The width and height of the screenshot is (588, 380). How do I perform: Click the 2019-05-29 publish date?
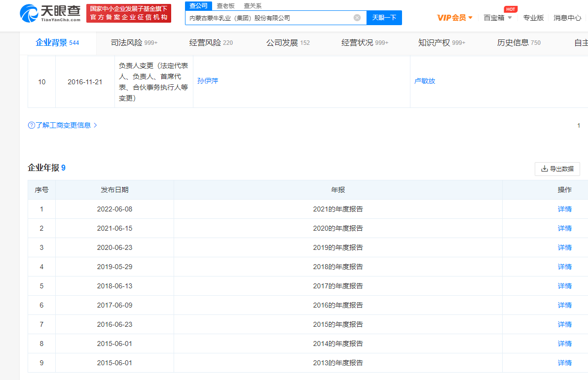click(x=115, y=267)
